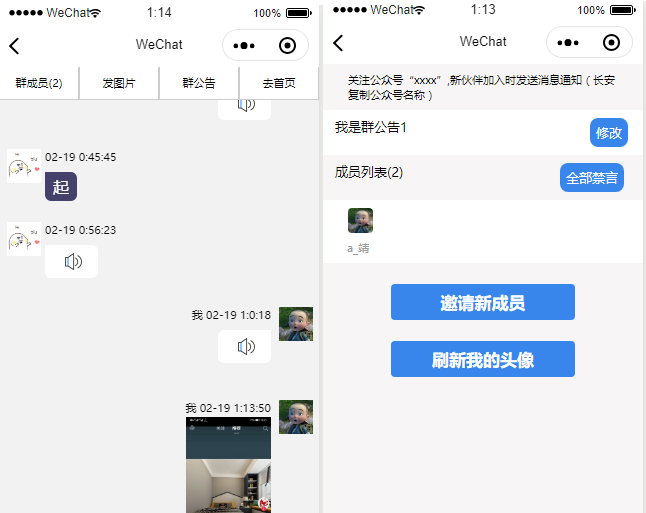Tap the circular close icon in right group screen
646x513 pixels.
pos(611,42)
